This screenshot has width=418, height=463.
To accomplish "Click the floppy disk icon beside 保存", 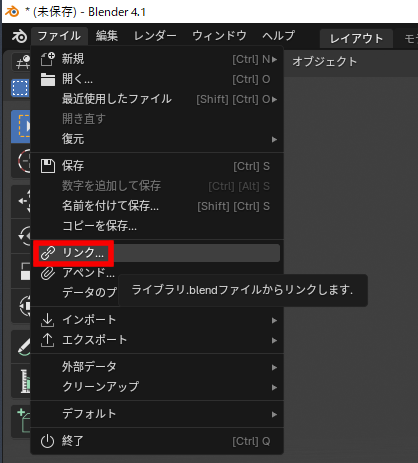I will [x=48, y=166].
